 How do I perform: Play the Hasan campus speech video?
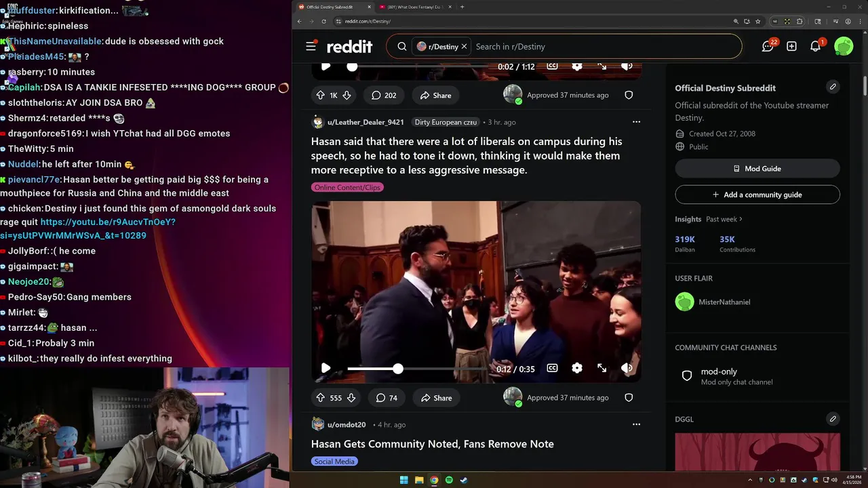325,368
